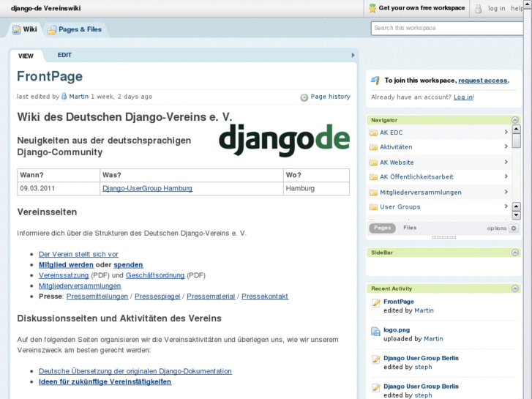Click Get your own free workspace
The height and width of the screenshot is (399, 532).
[422, 8]
